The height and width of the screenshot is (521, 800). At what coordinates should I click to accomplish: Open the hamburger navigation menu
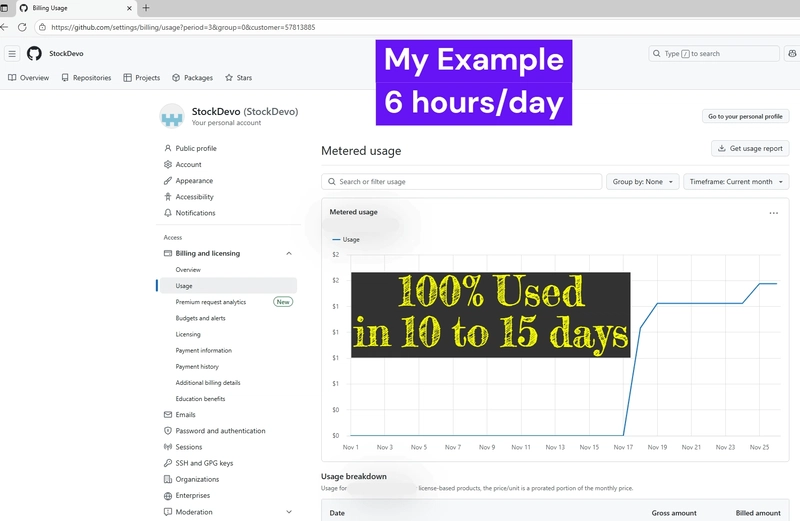[x=12, y=54]
